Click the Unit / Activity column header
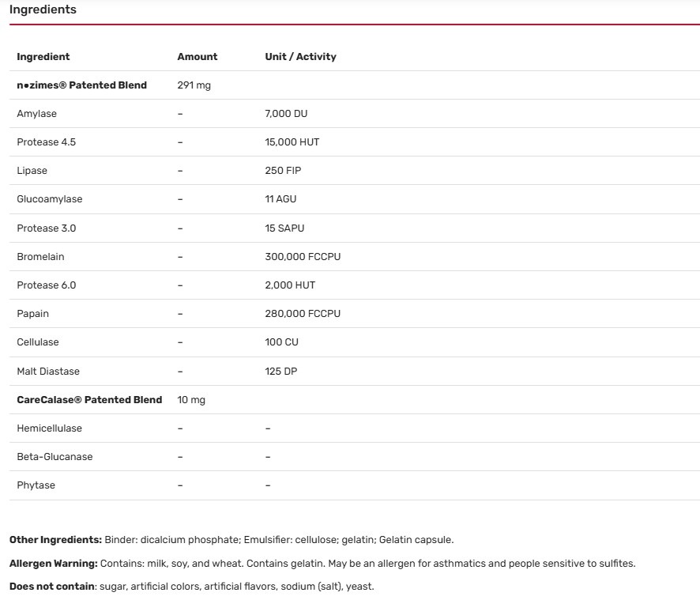The image size is (700, 600). coord(300,57)
